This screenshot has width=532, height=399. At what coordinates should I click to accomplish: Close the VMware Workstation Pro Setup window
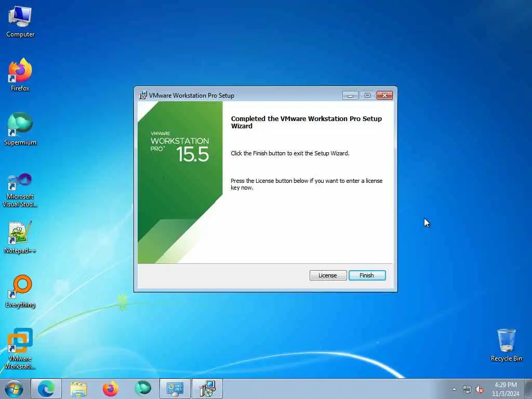tap(384, 96)
